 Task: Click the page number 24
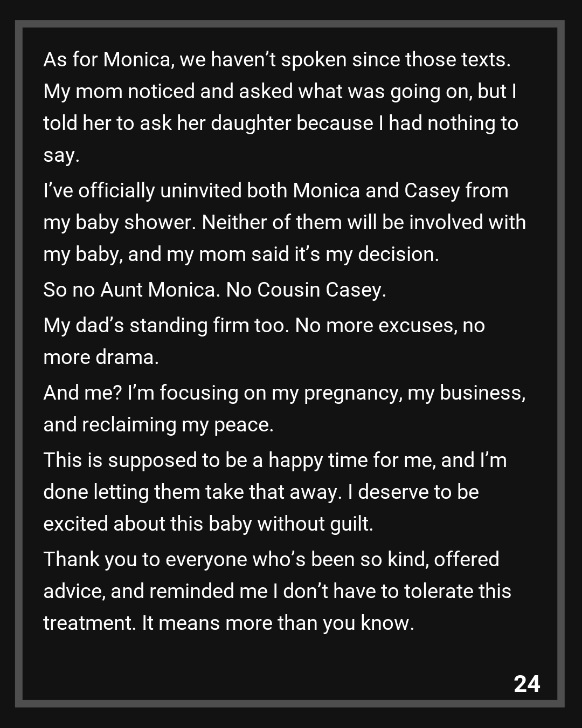point(526,684)
